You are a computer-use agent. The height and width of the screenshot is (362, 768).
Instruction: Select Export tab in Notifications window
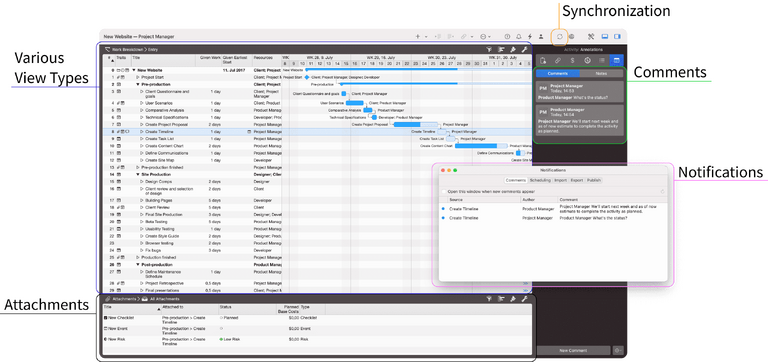576,180
